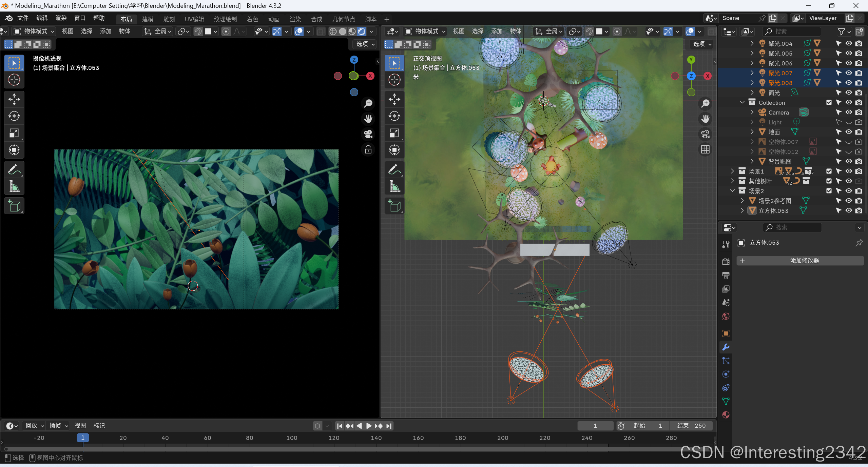Open the 渲染 menu in top bar
This screenshot has width=868, height=467.
(61, 18)
